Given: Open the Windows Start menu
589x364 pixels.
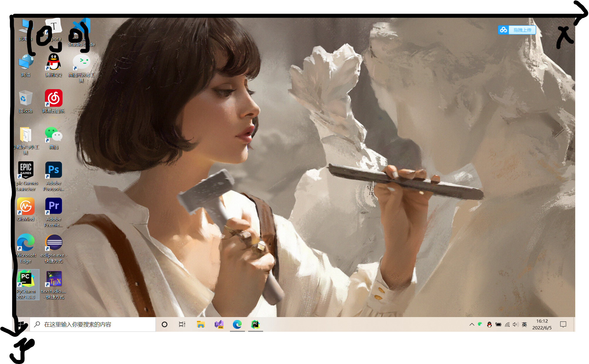Looking at the screenshot, I should [21, 324].
